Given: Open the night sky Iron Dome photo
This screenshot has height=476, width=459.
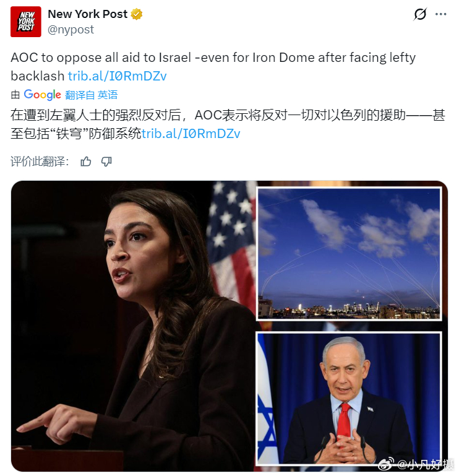Looking at the screenshot, I should click(x=349, y=254).
